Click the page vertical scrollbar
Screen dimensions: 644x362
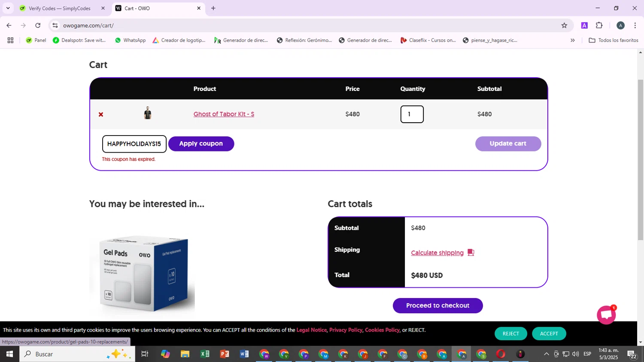coord(640,160)
